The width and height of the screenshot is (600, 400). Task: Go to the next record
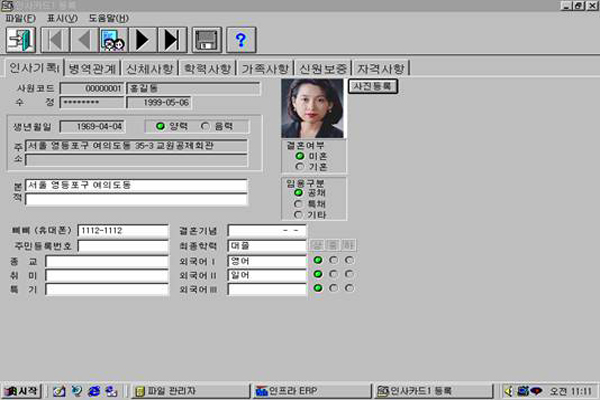[142, 40]
